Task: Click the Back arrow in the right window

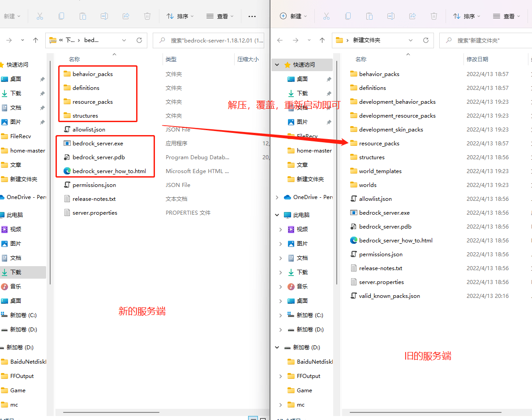Action: click(280, 40)
